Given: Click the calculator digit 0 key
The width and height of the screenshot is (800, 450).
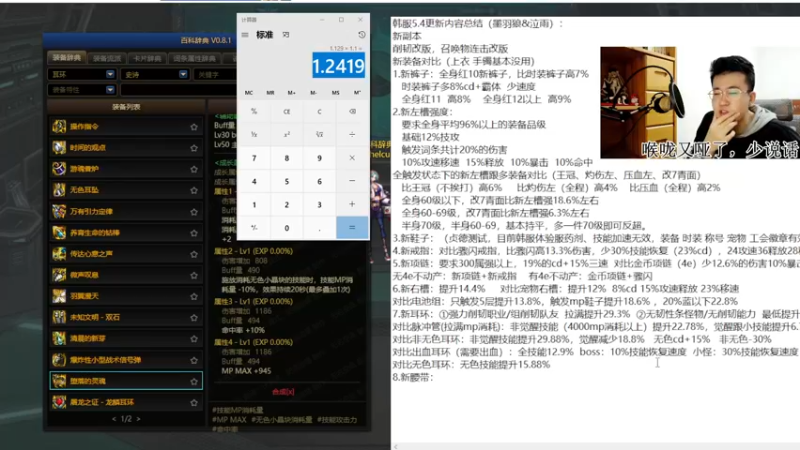Looking at the screenshot, I should point(287,228).
